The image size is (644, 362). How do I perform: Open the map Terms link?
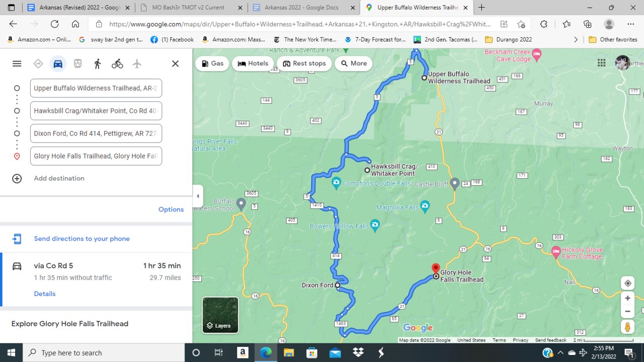coord(499,340)
